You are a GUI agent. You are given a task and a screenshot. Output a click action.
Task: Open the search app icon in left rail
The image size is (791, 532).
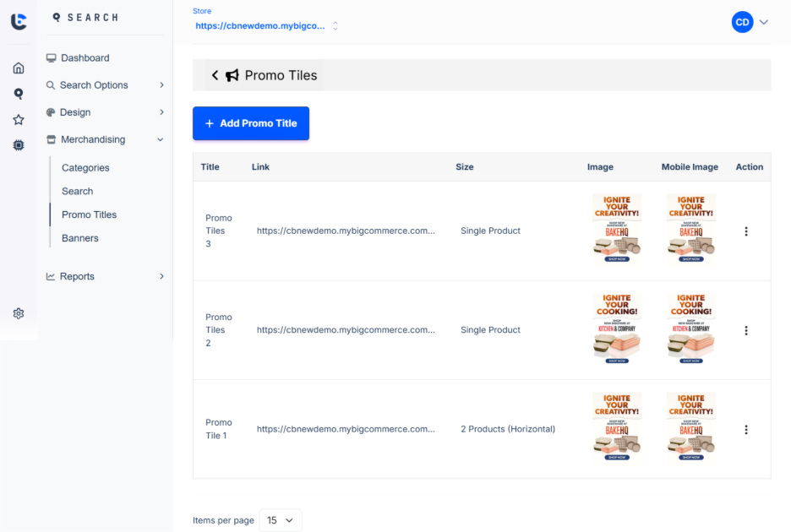(19, 94)
